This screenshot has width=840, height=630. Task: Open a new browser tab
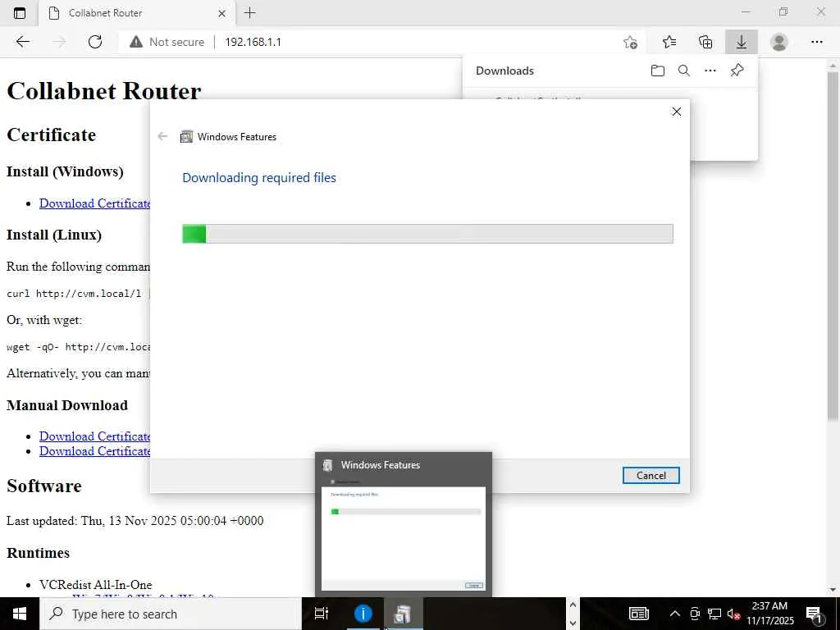point(249,13)
